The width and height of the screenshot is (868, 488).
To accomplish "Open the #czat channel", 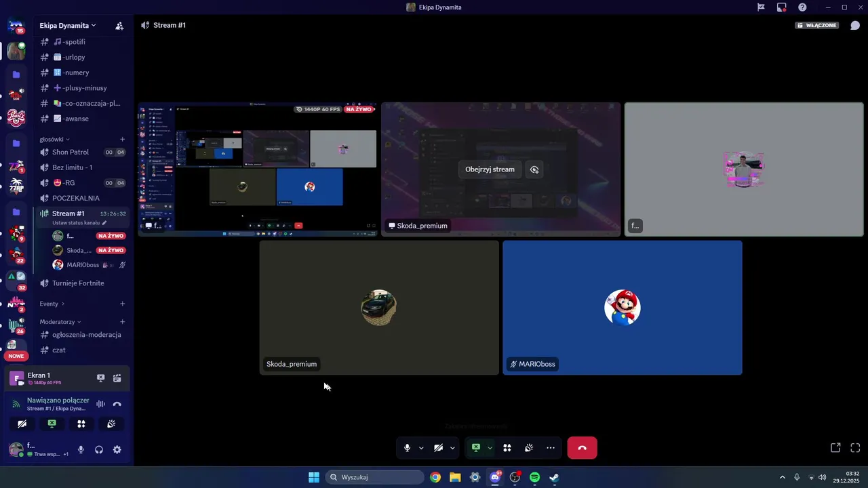I will click(81, 350).
